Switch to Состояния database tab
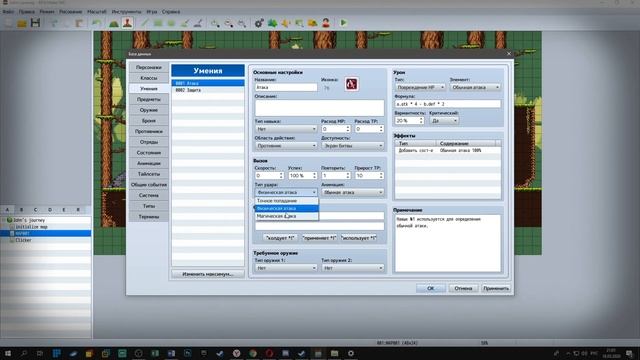Image resolution: width=640 pixels, height=360 pixels. [149, 153]
